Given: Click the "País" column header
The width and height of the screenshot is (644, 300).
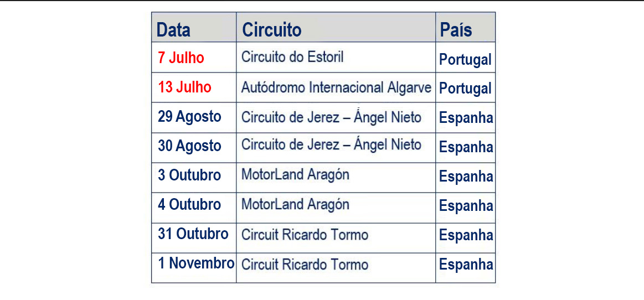Looking at the screenshot, I should [456, 30].
